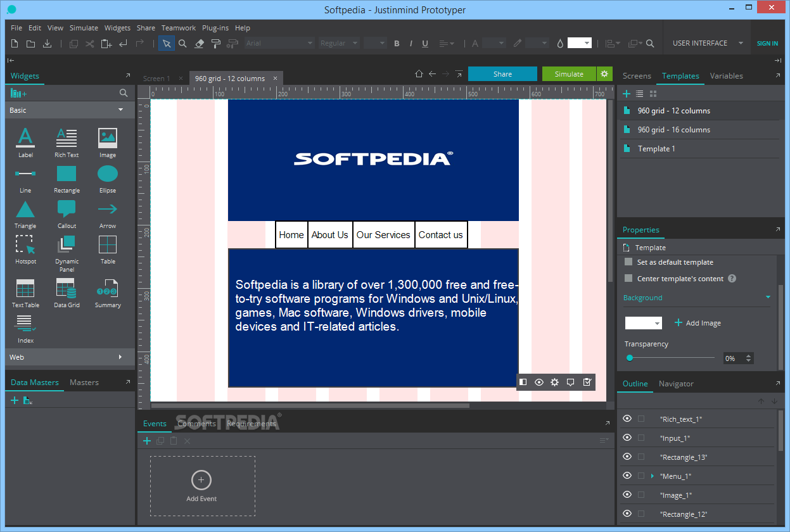Screen dimensions: 790x532
Task: Click the green Simulate button
Action: [x=569, y=74]
